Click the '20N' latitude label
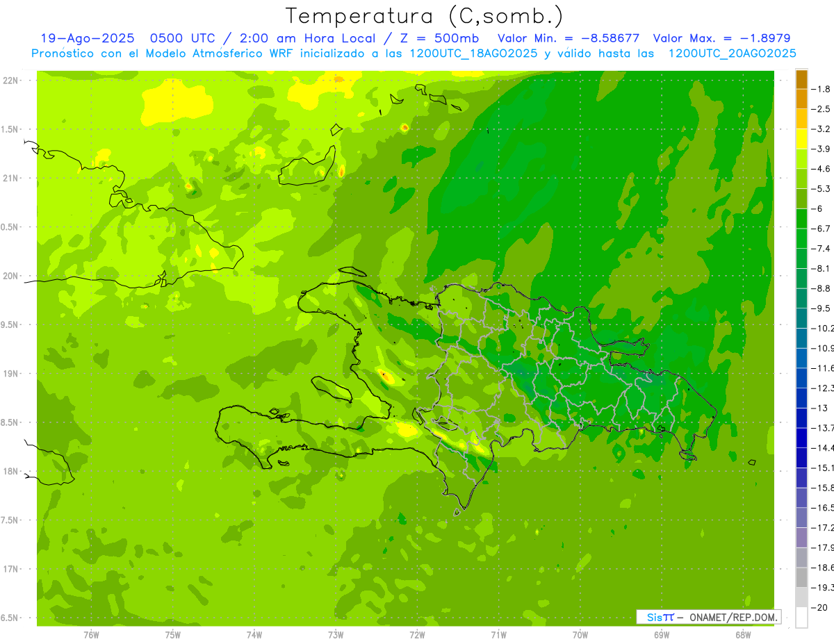Screen dimensions: 834x644 (x=10, y=276)
